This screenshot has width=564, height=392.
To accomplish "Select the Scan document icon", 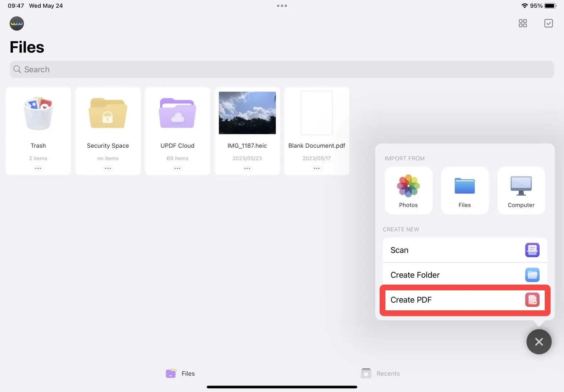I will coord(532,250).
